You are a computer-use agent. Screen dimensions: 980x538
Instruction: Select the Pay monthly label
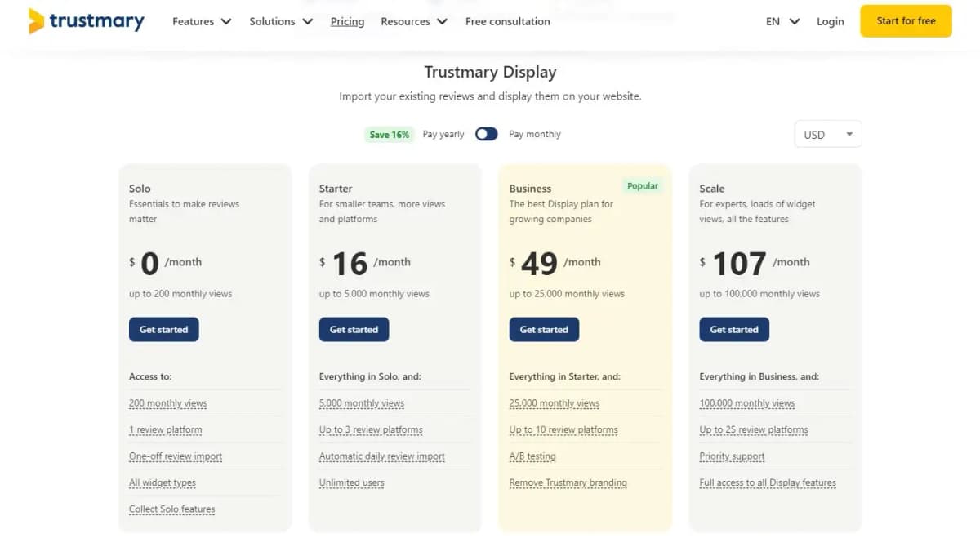tap(535, 134)
